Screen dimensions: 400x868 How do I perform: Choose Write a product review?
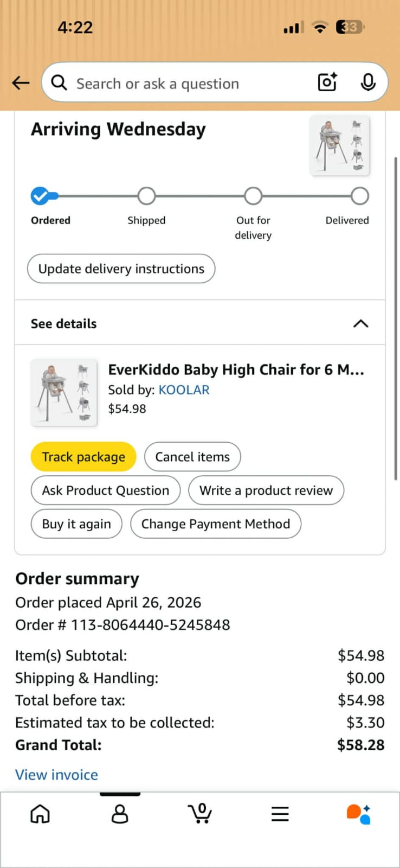(x=266, y=490)
